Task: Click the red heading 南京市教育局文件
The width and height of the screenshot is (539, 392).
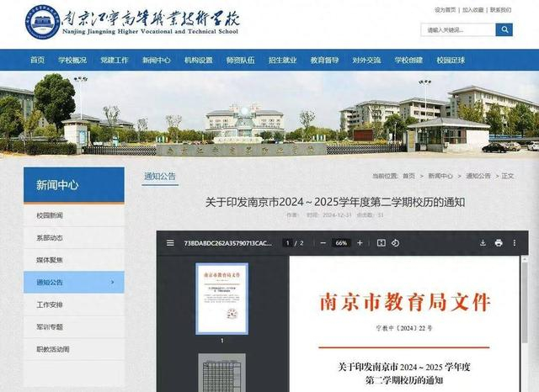Action: [404, 301]
